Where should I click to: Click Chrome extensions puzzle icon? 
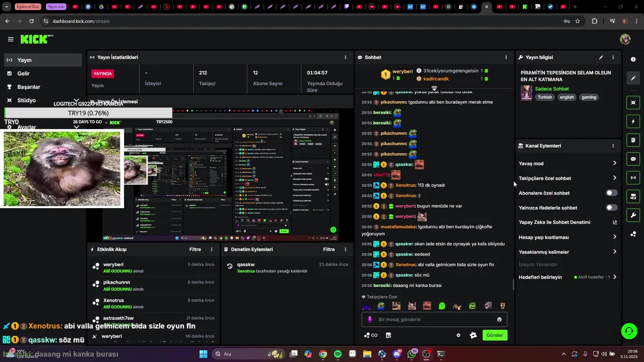pos(594,21)
